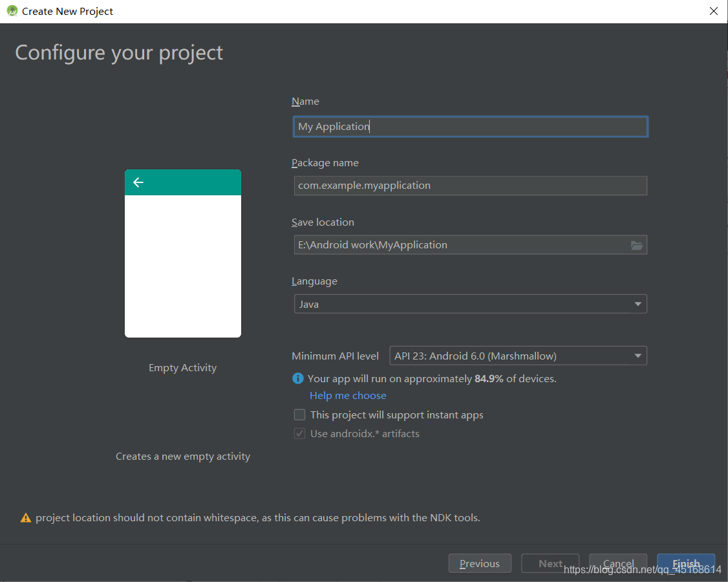Click the Android robot logo in the title bar
The image size is (728, 582).
pos(12,11)
